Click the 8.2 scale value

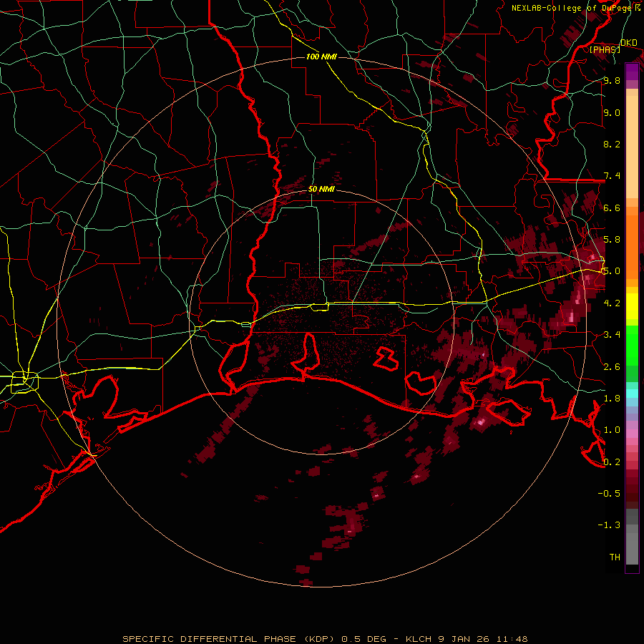coord(612,144)
